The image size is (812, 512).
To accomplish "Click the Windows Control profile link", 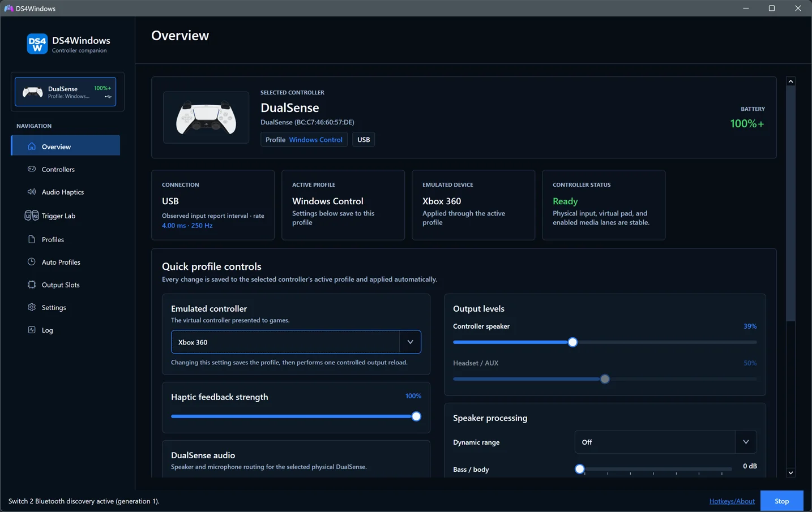I will click(x=315, y=140).
